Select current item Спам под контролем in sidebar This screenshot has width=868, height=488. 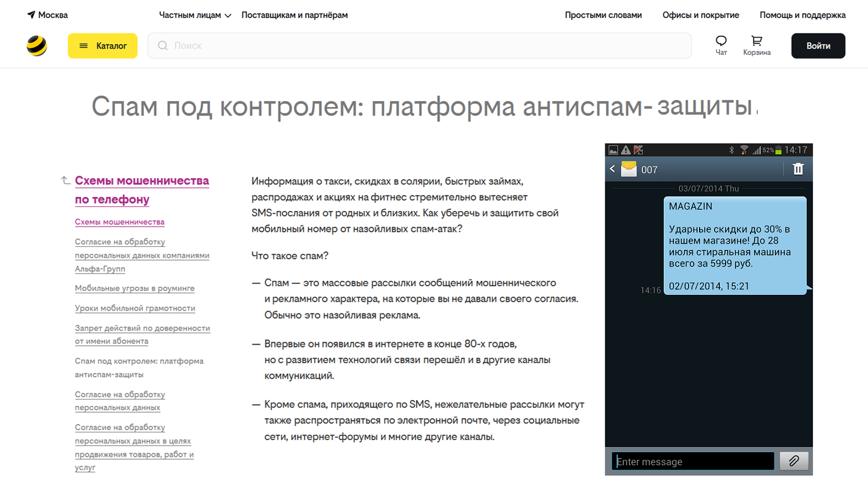tap(139, 368)
